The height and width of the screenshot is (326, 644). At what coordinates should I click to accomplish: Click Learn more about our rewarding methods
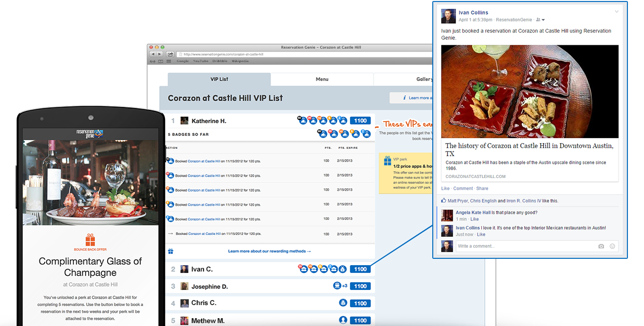point(269,252)
